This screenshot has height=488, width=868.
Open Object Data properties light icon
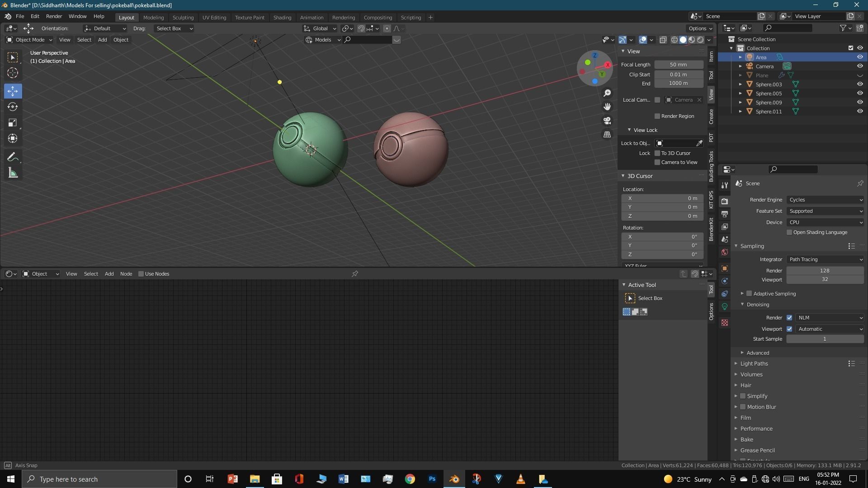pyautogui.click(x=725, y=306)
